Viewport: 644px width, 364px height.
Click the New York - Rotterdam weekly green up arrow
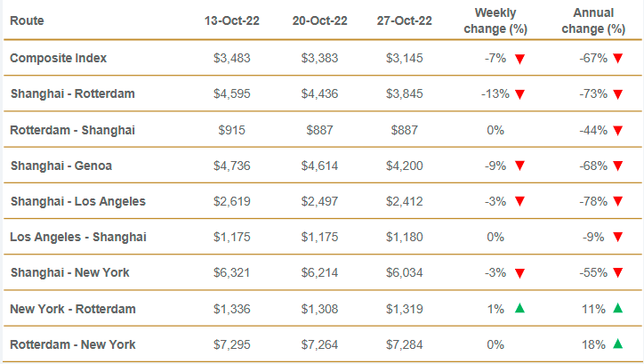click(519, 308)
